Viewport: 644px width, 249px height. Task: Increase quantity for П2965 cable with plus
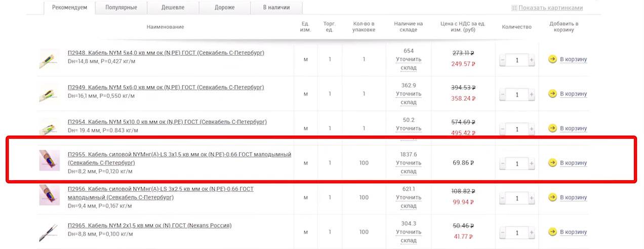coord(532,233)
